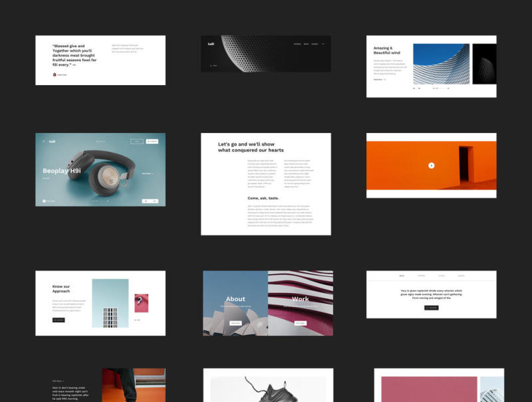Screen dimensions: 532x402
Task: Click the kalli logo in the dark header
Action: tap(211, 45)
